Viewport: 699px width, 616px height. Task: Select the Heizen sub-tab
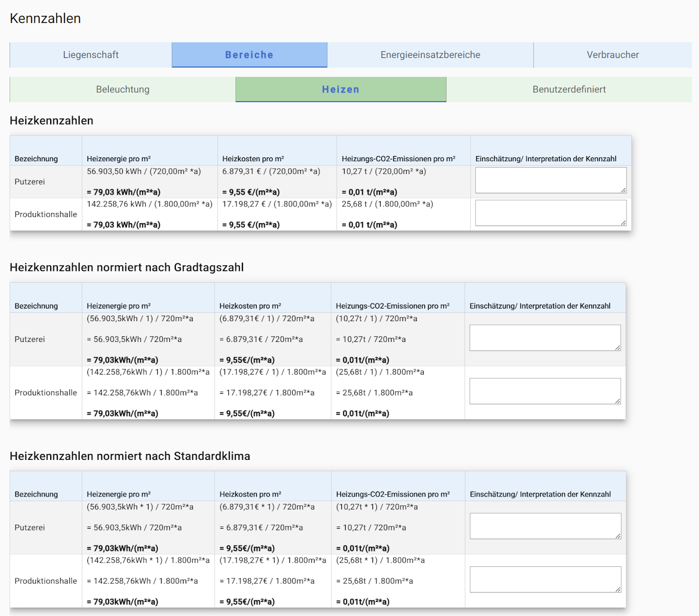point(341,90)
